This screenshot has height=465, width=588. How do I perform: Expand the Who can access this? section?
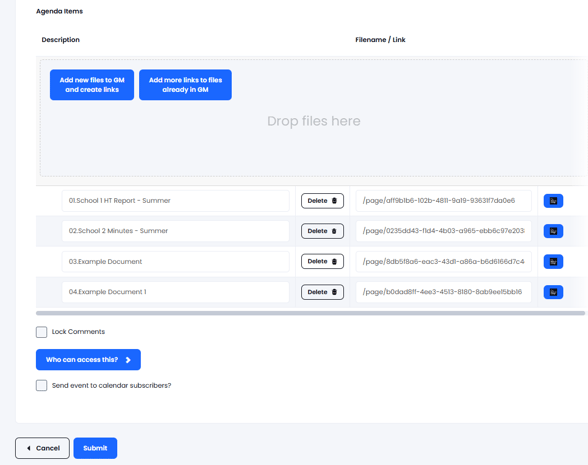click(88, 360)
